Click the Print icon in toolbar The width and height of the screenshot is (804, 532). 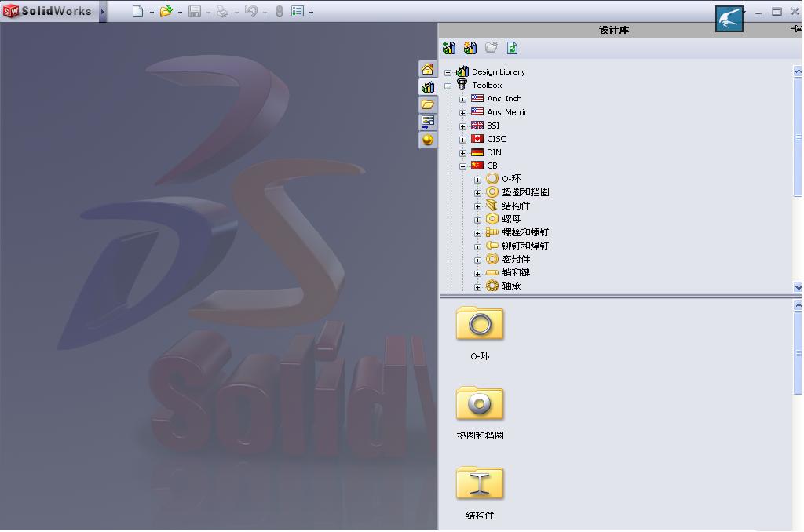(222, 11)
